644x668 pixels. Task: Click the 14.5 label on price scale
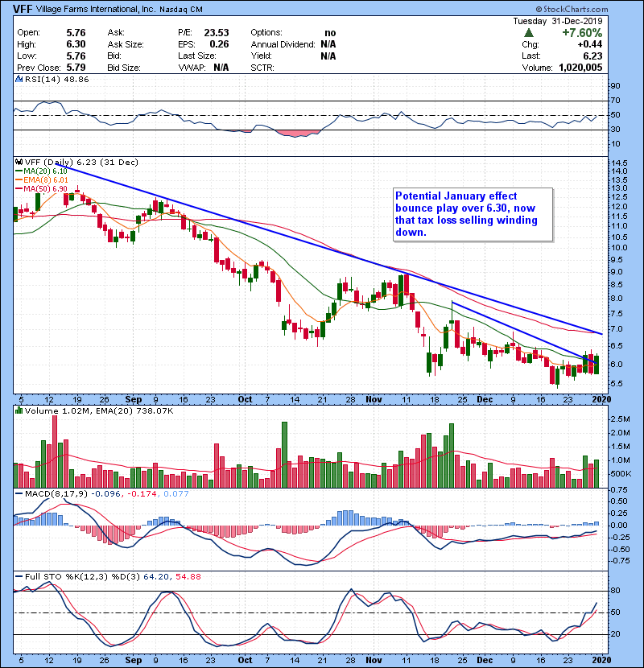(619, 163)
